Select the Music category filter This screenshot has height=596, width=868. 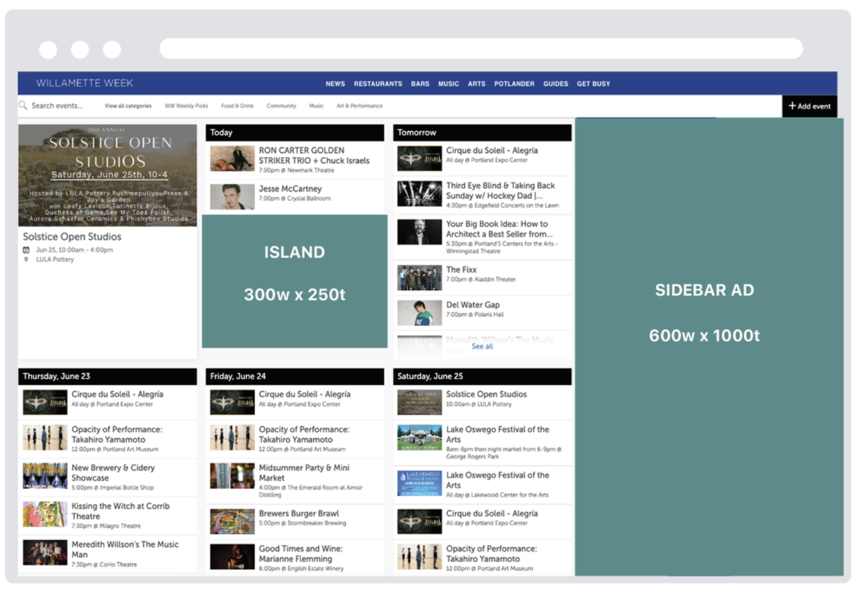click(316, 106)
